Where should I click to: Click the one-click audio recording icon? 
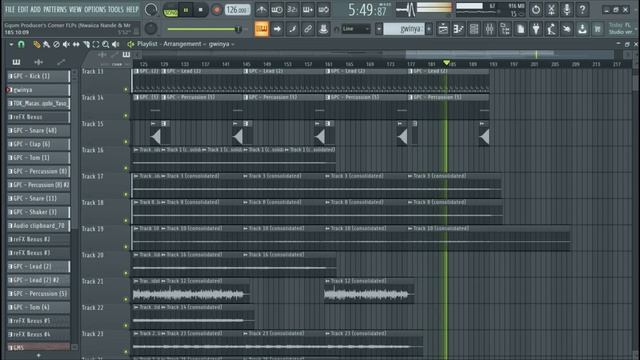pos(567,29)
